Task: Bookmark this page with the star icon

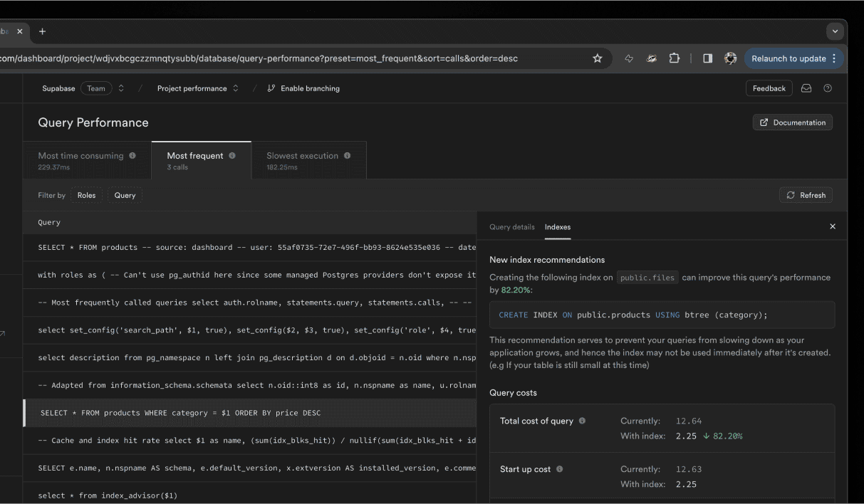Action: click(x=598, y=58)
